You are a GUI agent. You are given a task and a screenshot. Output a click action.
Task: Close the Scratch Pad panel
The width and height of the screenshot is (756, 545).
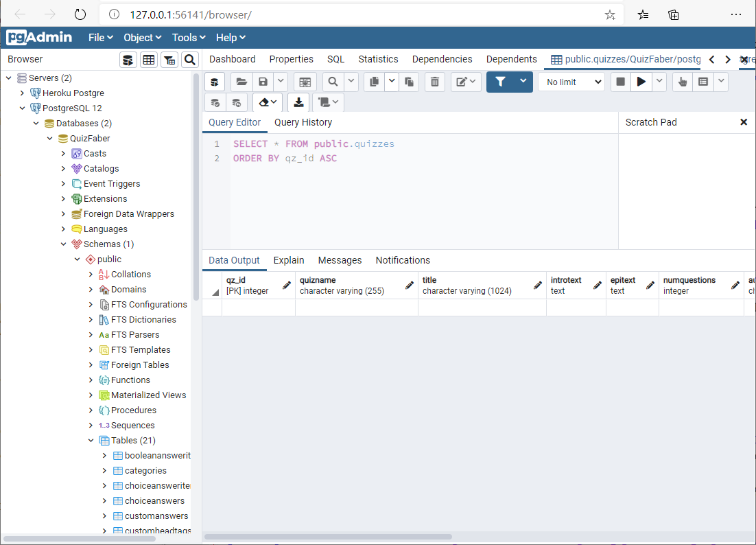pyautogui.click(x=743, y=122)
